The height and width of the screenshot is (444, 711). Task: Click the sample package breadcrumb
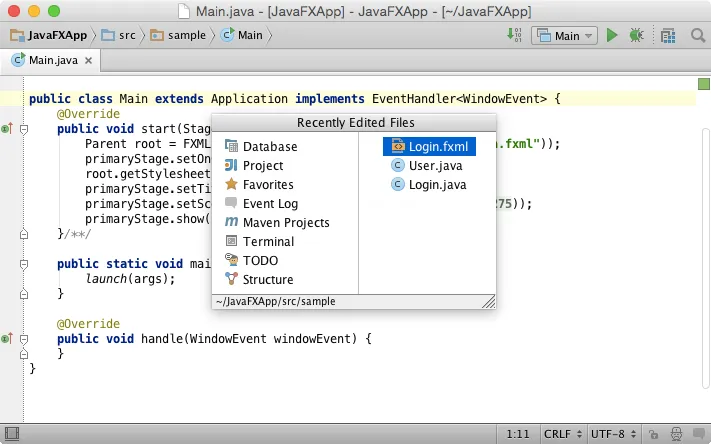click(178, 35)
